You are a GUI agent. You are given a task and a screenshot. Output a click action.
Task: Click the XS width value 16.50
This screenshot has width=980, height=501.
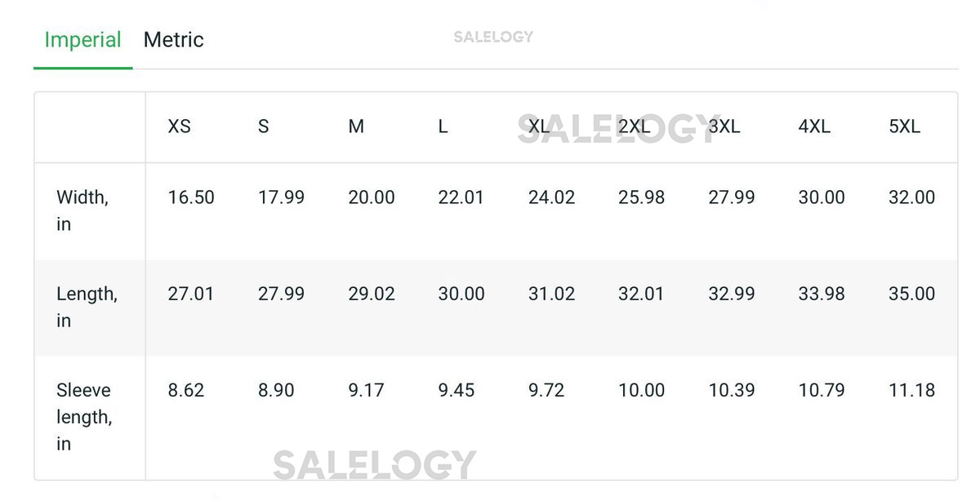click(x=191, y=197)
